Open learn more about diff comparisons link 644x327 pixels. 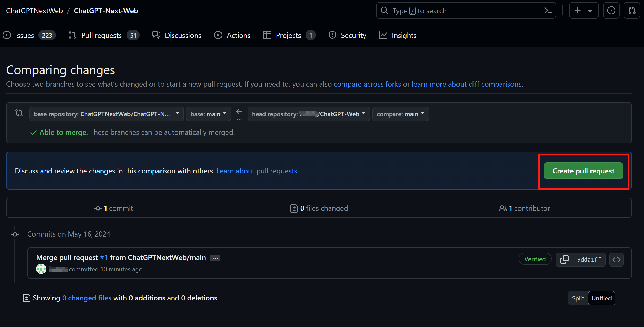point(467,84)
